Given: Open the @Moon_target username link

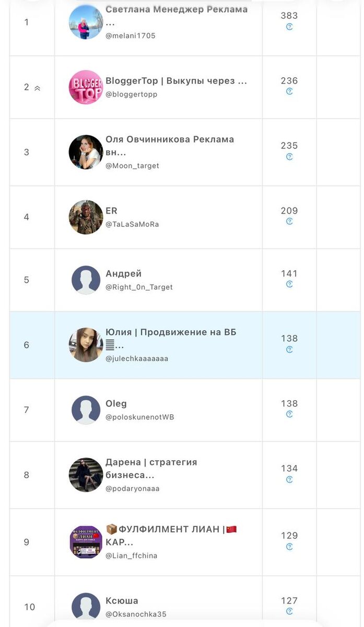Looking at the screenshot, I should (132, 166).
